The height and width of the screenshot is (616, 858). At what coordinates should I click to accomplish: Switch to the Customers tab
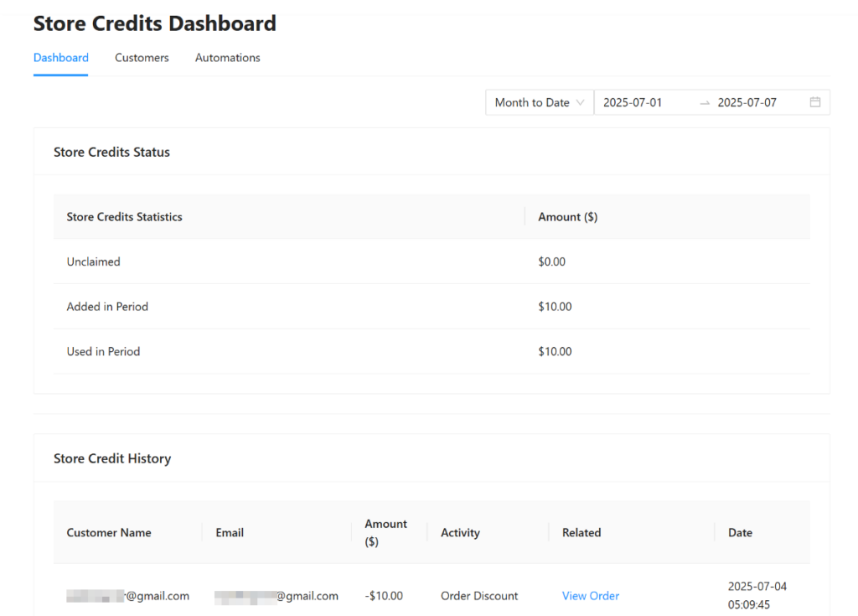pyautogui.click(x=142, y=57)
